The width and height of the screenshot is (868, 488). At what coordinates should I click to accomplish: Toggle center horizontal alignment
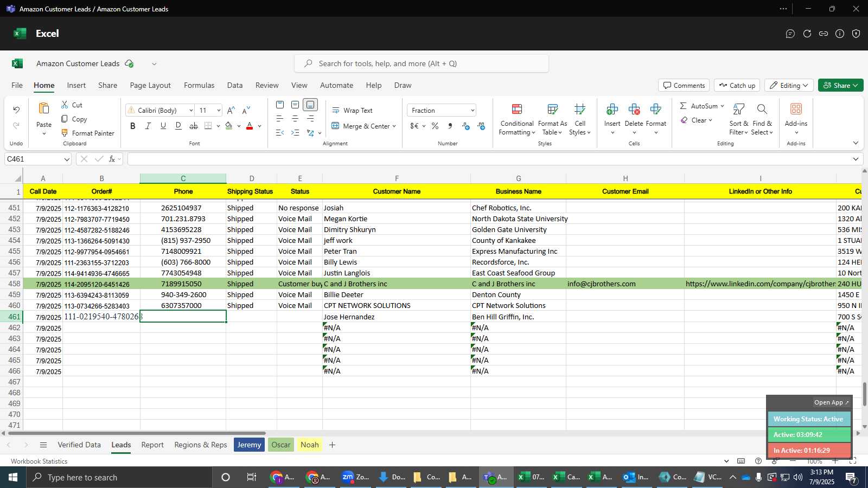pos(295,118)
